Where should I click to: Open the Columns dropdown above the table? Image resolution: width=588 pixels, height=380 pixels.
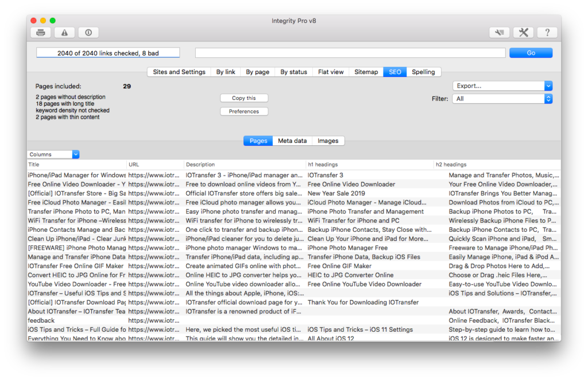(53, 154)
